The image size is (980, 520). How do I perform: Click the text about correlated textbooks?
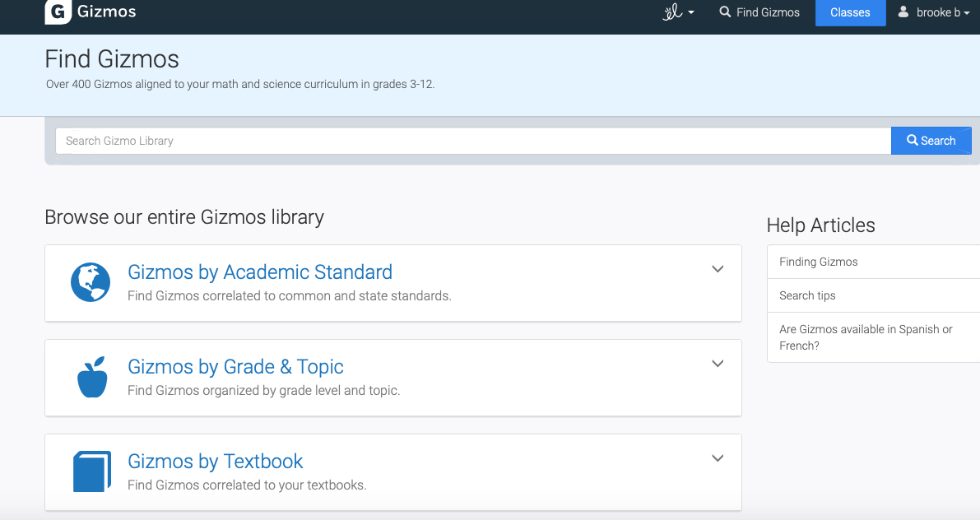247,485
